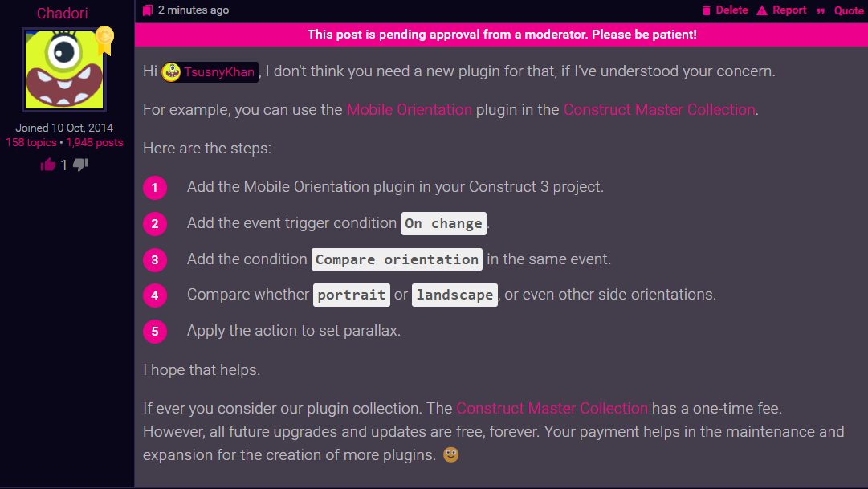Click the Delete post button
This screenshot has width=868, height=489.
point(725,10)
